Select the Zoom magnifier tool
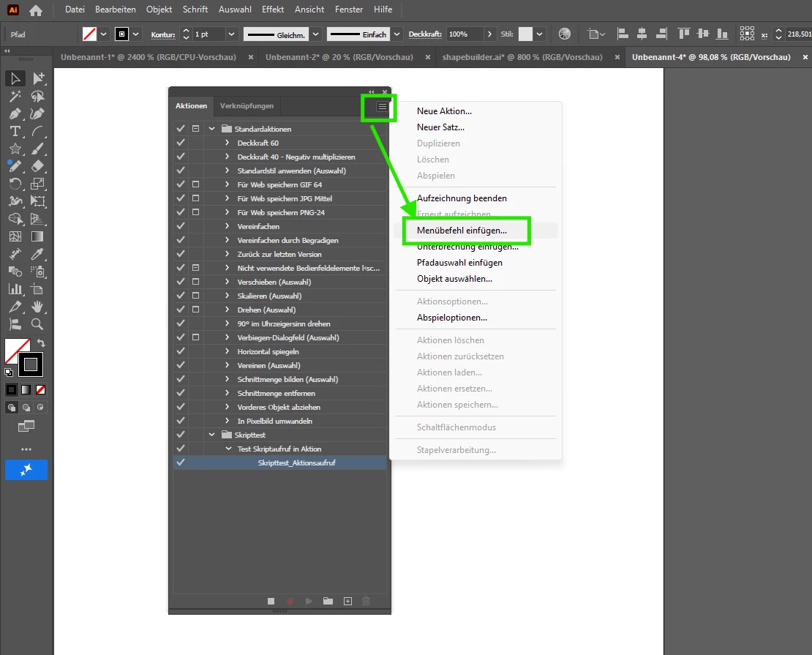This screenshot has width=812, height=655. 38,324
